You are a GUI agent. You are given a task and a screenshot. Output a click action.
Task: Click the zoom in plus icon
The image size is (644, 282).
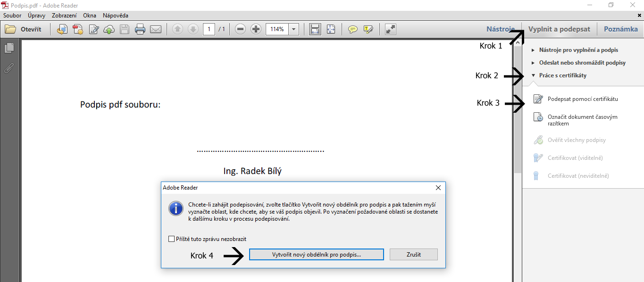coord(256,29)
